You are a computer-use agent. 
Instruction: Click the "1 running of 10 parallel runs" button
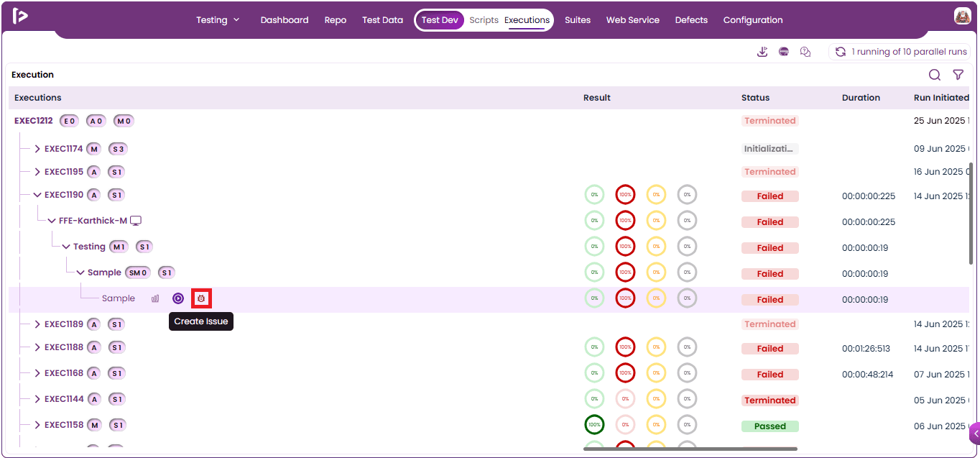(x=900, y=52)
